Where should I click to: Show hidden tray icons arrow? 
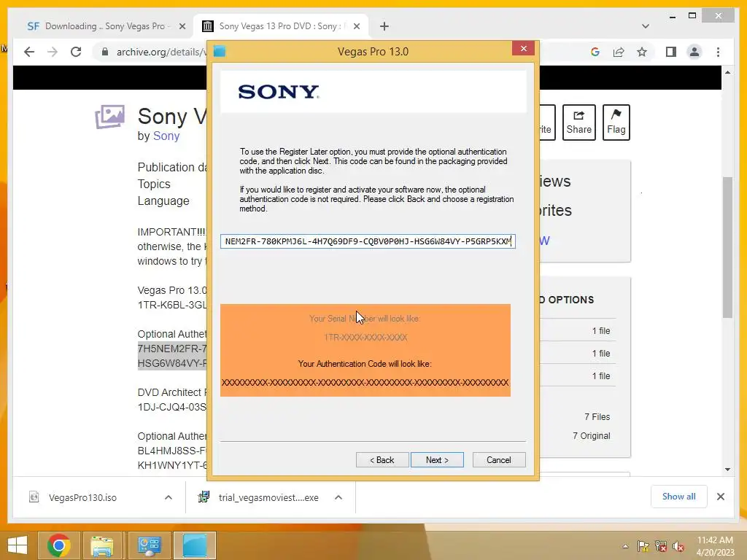625,546
